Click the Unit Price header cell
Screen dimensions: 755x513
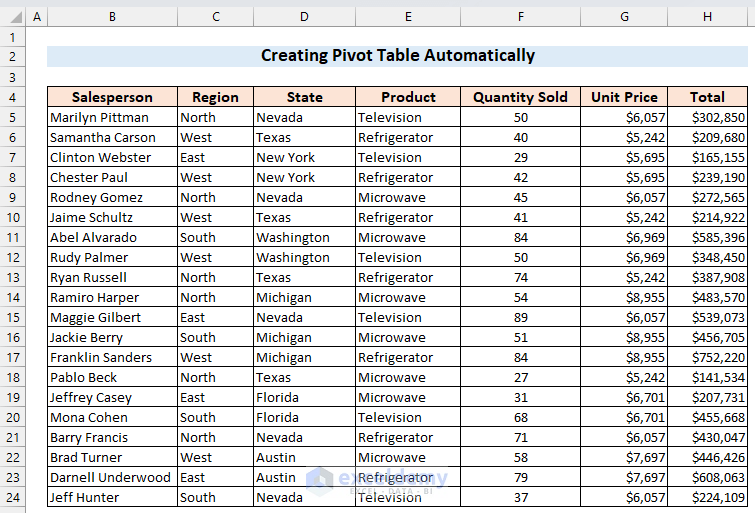pyautogui.click(x=624, y=97)
